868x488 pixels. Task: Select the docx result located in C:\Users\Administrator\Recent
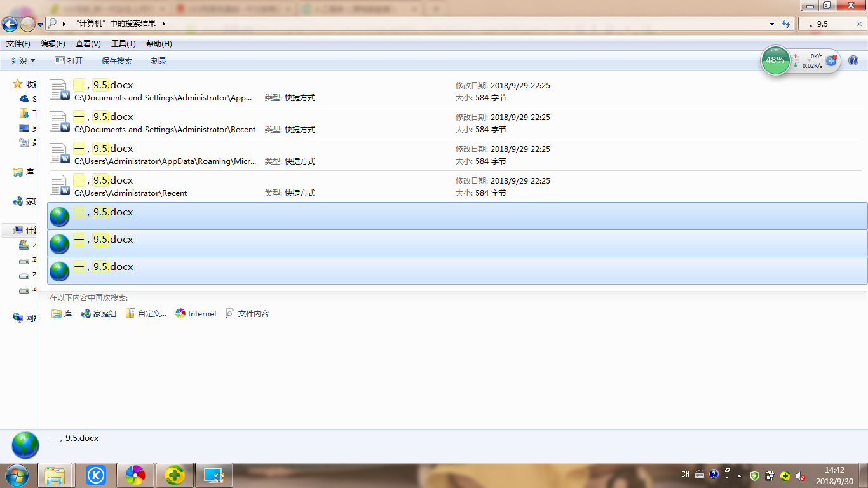click(x=458, y=187)
